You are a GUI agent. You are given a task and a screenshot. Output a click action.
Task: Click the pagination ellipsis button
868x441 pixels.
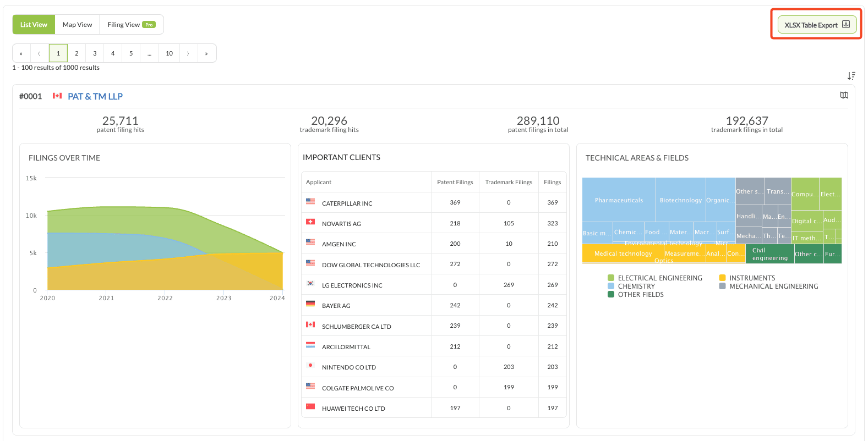149,53
